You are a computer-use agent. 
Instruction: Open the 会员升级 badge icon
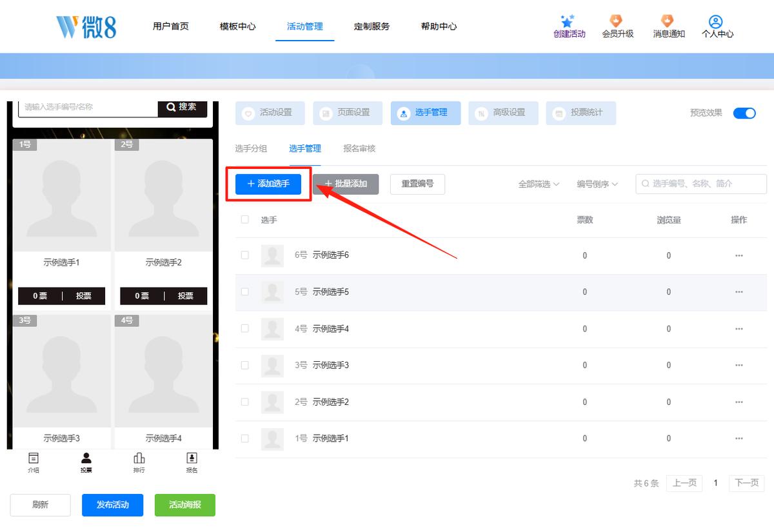coord(617,21)
